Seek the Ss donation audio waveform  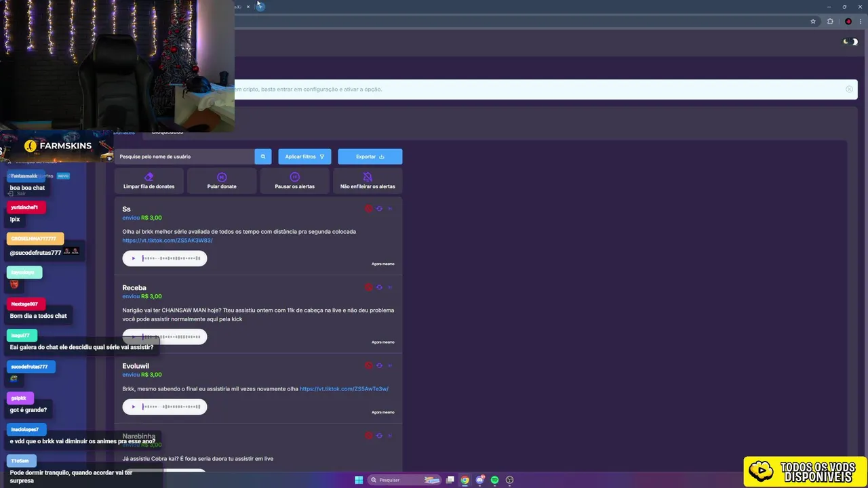[172, 258]
